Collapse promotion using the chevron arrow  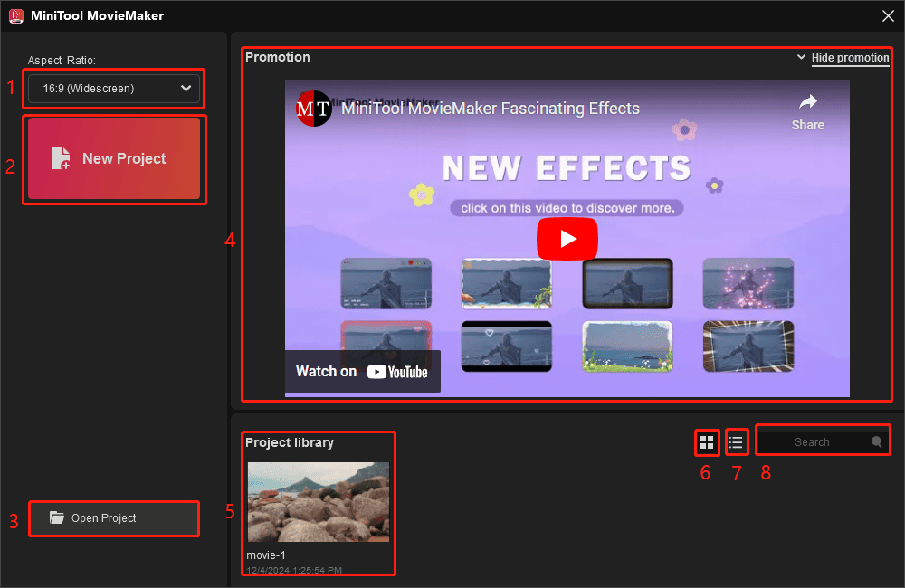click(x=801, y=57)
